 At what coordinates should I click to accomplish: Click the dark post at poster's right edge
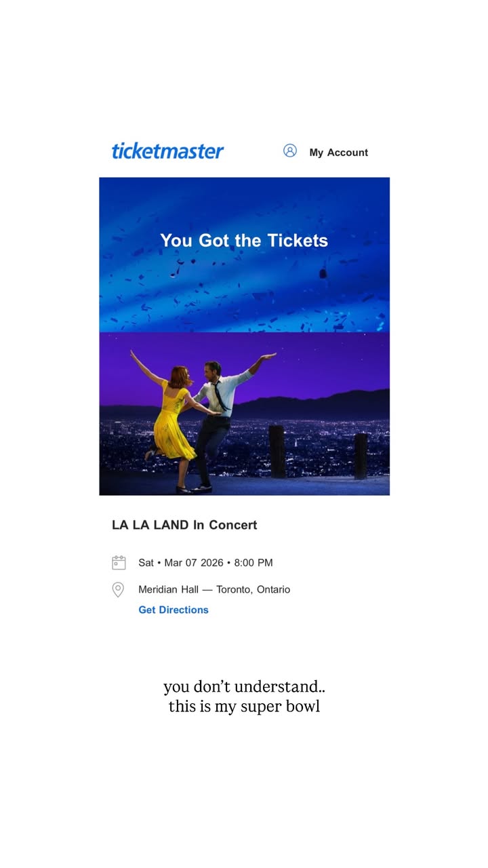coord(361,456)
